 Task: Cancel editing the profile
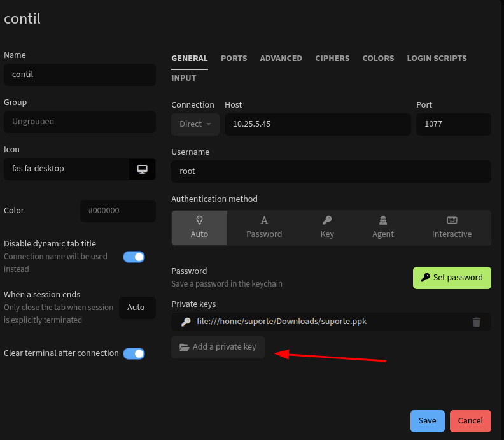click(470, 421)
